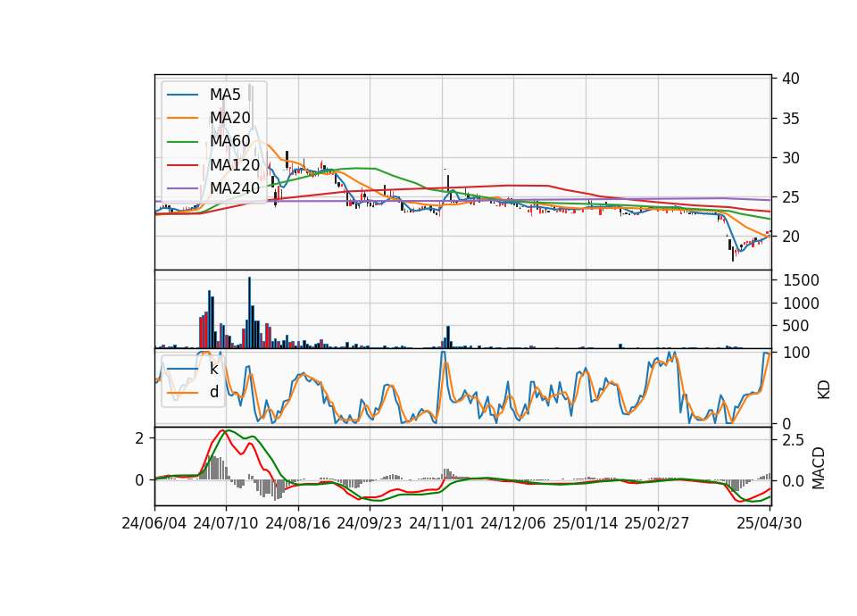The width and height of the screenshot is (857, 616).
Task: Click the date label 24/09/23
Action: click(369, 523)
